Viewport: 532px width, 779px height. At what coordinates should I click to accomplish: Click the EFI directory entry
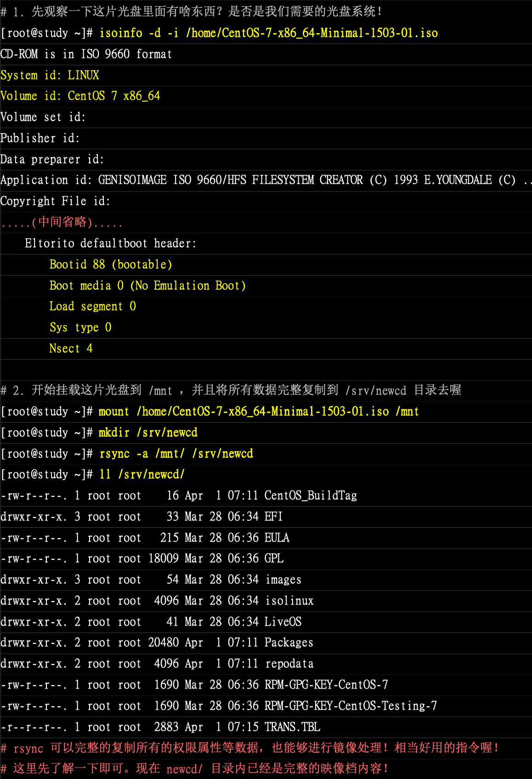pyautogui.click(x=273, y=517)
